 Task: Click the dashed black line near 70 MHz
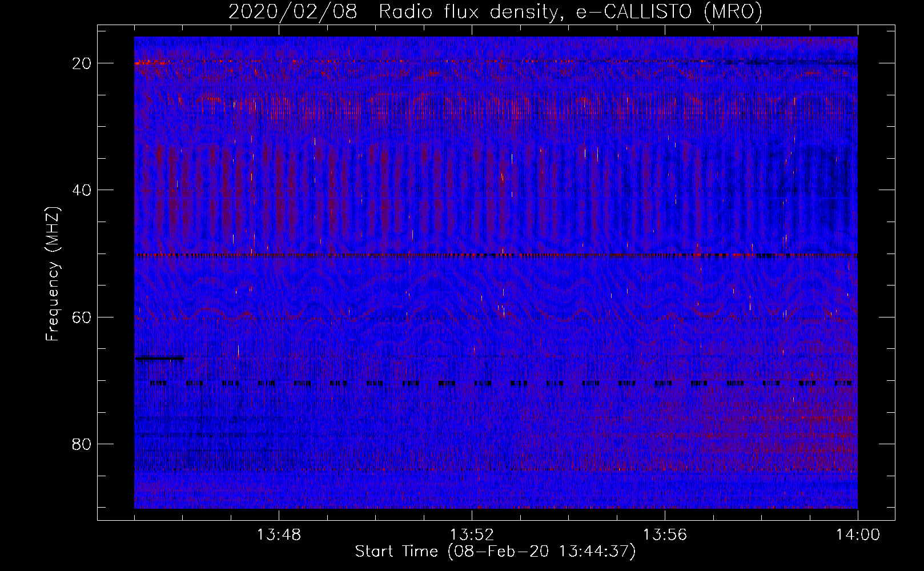click(x=501, y=383)
